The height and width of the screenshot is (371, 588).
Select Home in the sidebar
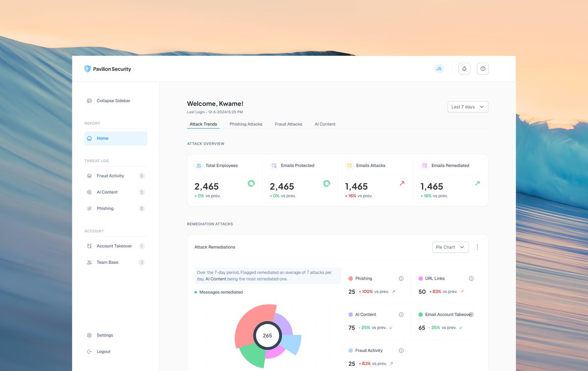point(116,139)
